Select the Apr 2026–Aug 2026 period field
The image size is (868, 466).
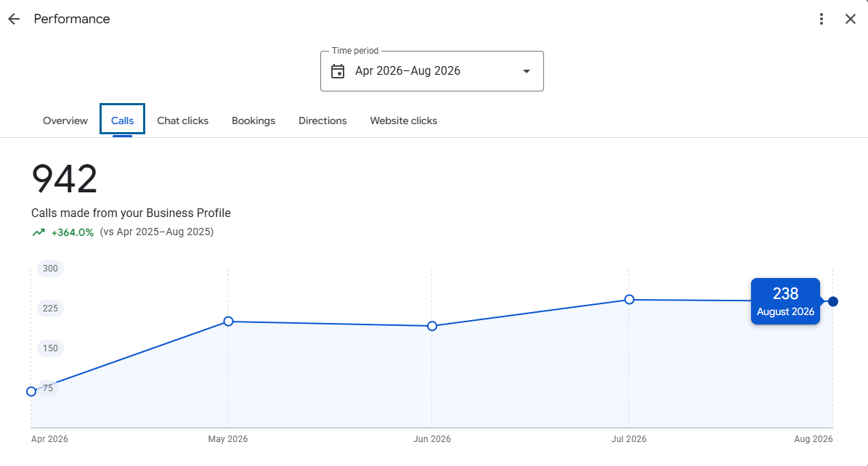click(431, 71)
